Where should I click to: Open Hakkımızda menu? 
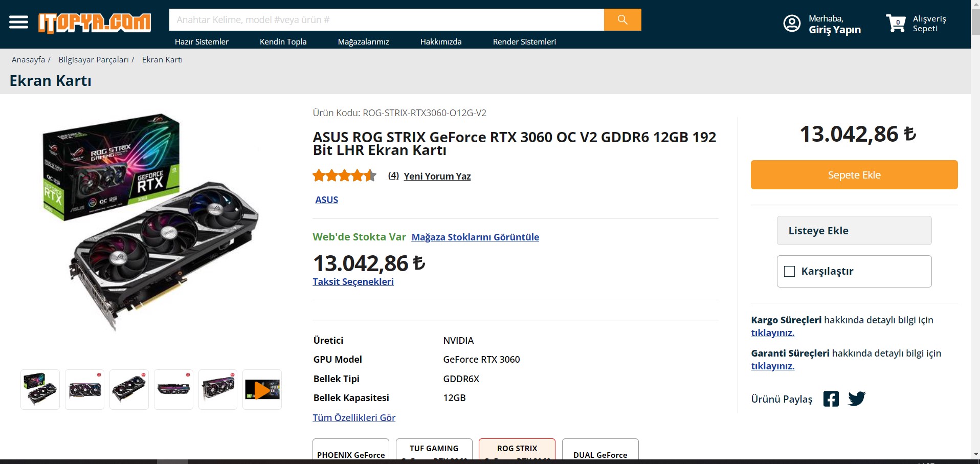click(441, 41)
